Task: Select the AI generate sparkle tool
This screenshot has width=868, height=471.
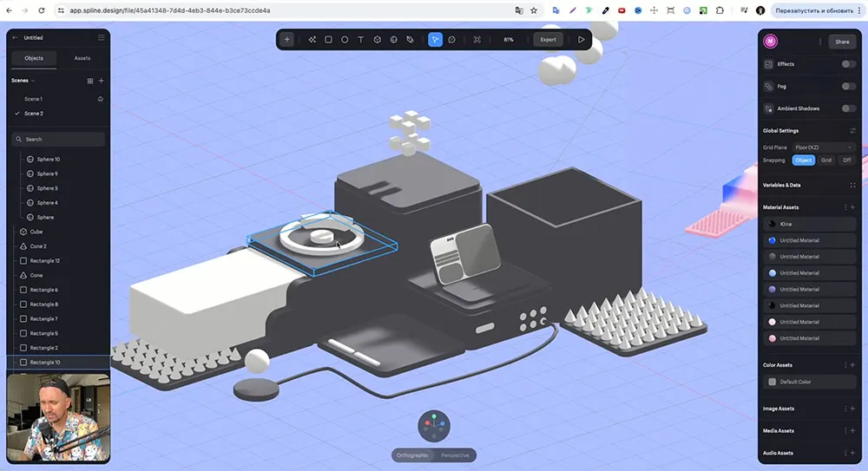Action: [x=312, y=40]
